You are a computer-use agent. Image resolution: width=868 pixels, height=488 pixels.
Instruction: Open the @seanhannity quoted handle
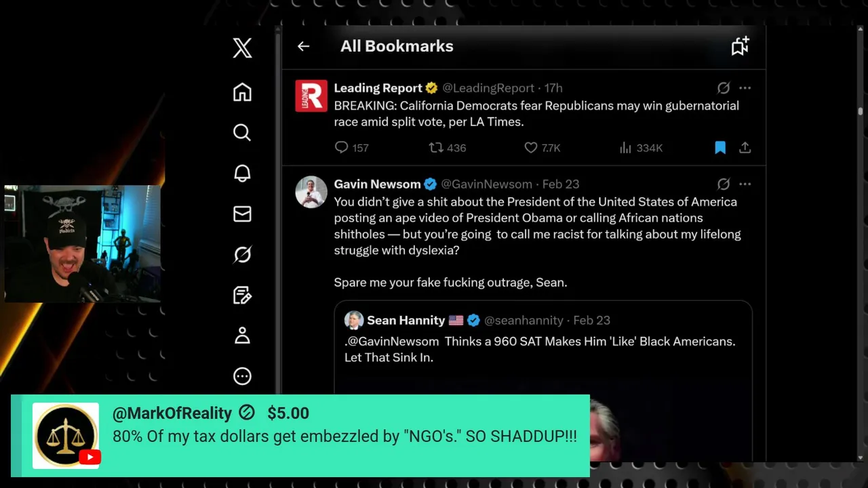pos(524,321)
